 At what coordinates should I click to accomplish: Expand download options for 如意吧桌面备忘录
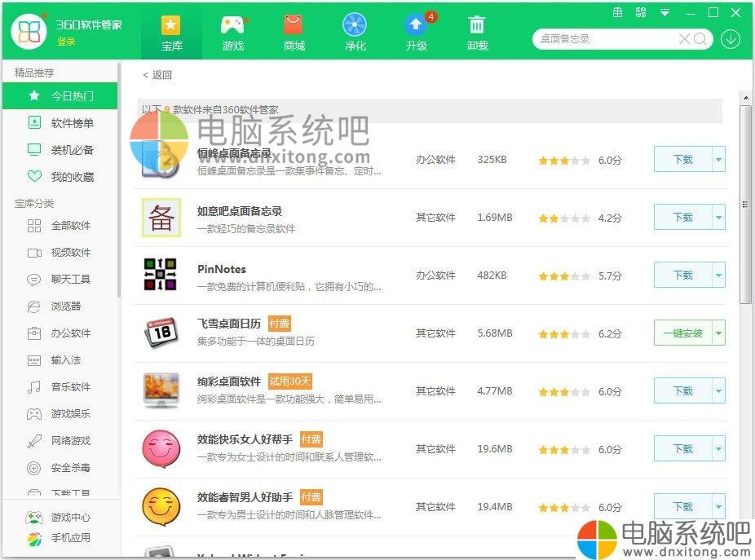click(718, 217)
